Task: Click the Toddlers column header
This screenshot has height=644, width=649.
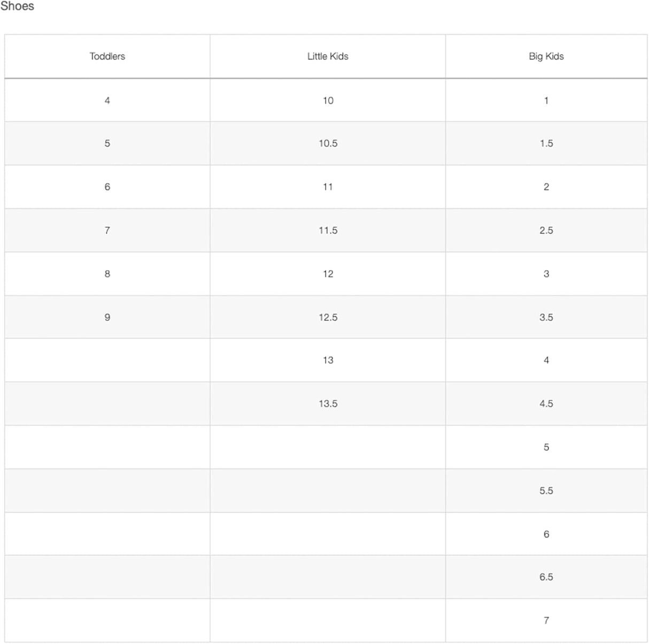Action: (107, 56)
